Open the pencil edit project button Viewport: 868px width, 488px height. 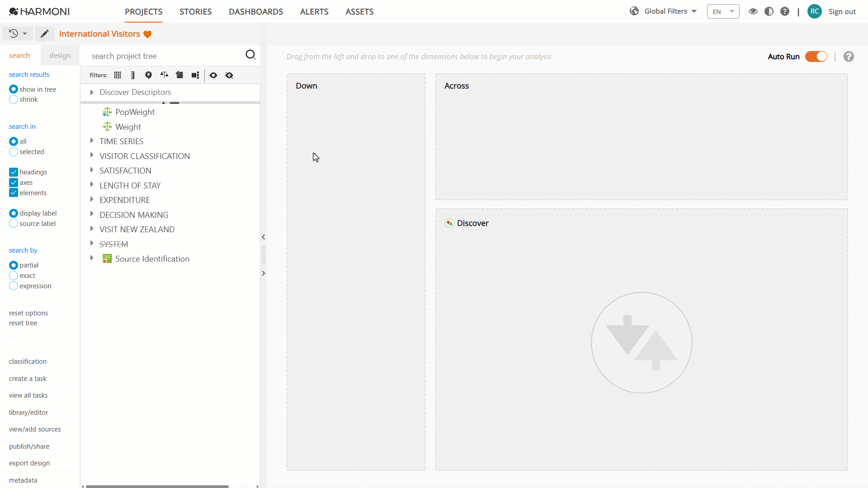click(44, 34)
